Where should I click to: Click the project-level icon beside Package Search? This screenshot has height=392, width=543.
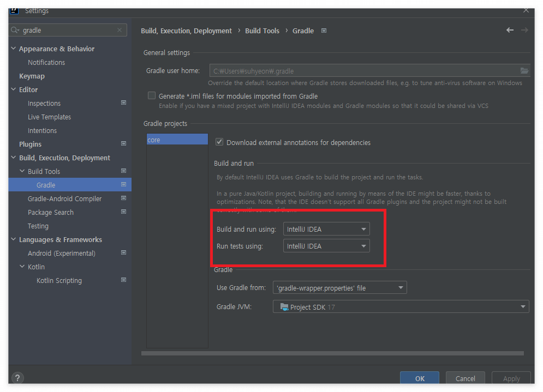pos(124,212)
